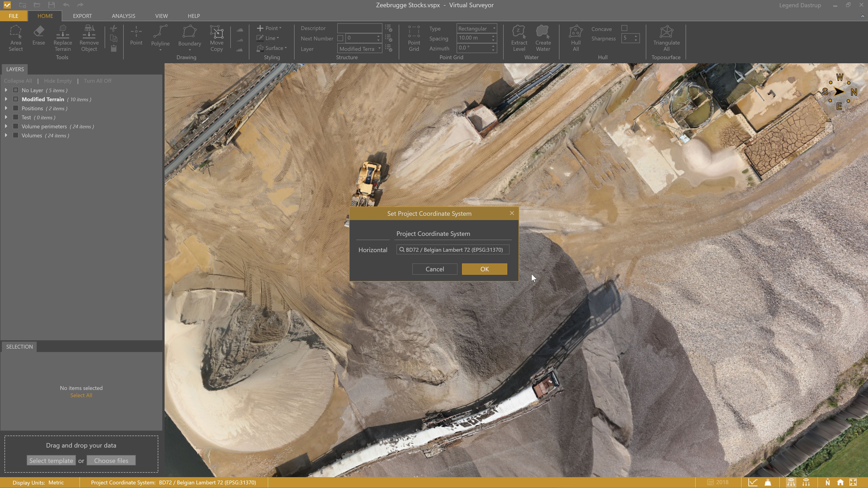Run the Triangulate All tool
This screenshot has height=488, width=868.
coord(666,38)
